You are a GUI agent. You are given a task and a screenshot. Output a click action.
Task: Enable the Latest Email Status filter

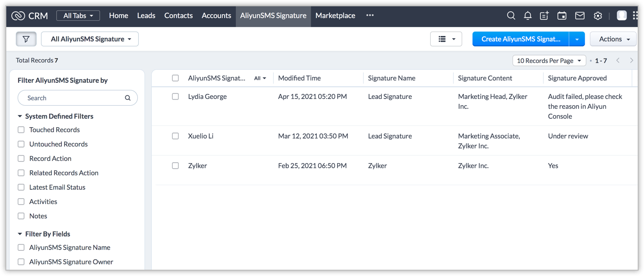(x=21, y=187)
